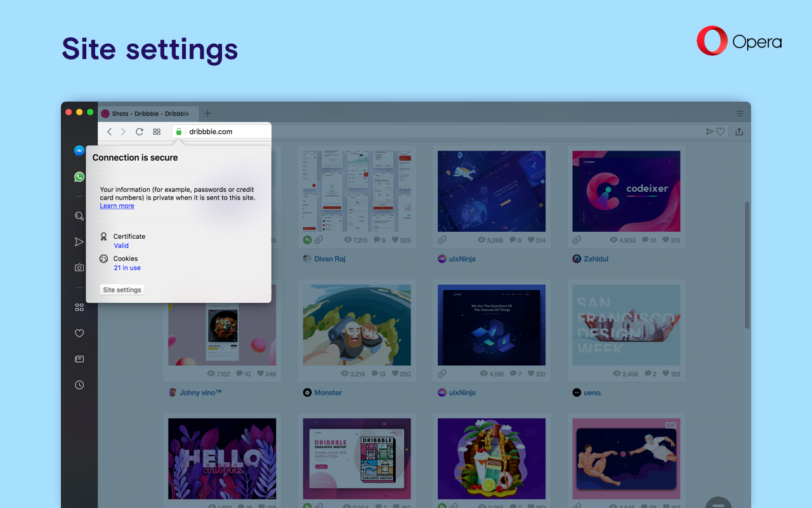The height and width of the screenshot is (508, 812).
Task: View the Valid certificate details
Action: [121, 246]
